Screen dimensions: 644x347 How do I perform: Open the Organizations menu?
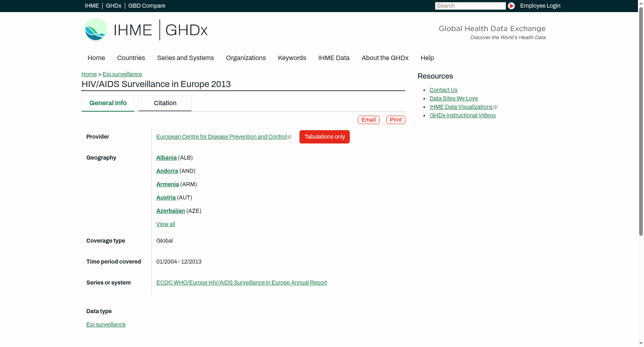pos(246,58)
